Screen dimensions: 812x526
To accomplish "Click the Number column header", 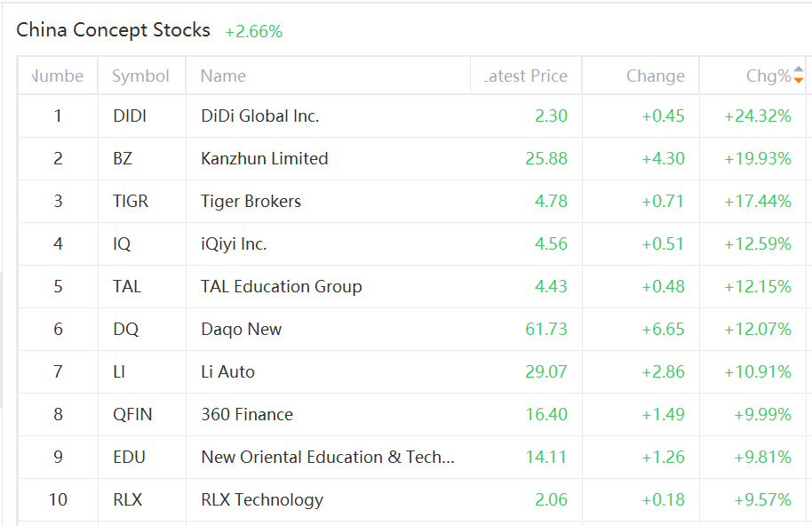I will [58, 76].
